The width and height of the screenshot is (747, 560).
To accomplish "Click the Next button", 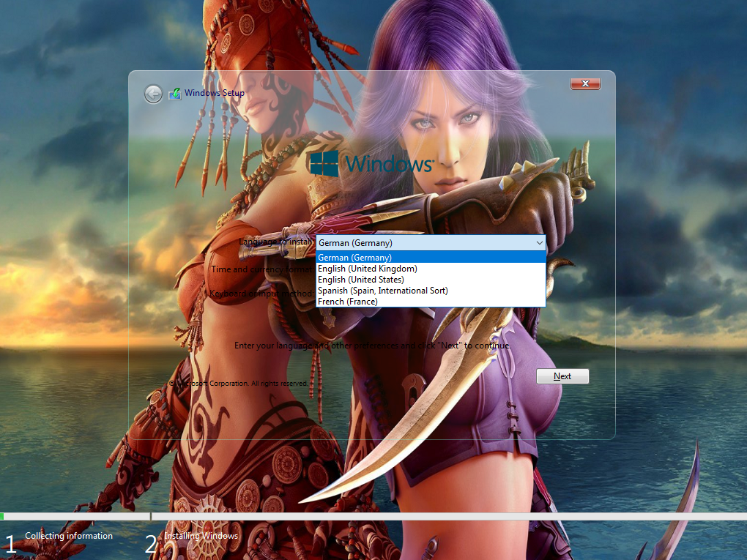I will [x=562, y=376].
